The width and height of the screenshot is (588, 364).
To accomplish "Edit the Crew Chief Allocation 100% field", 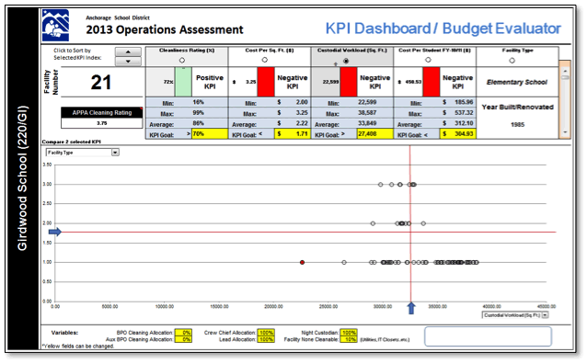I will 266,333.
